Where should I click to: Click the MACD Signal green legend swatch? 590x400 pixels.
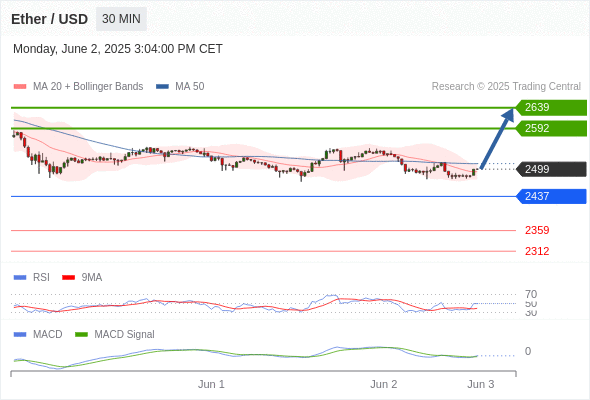(x=81, y=335)
